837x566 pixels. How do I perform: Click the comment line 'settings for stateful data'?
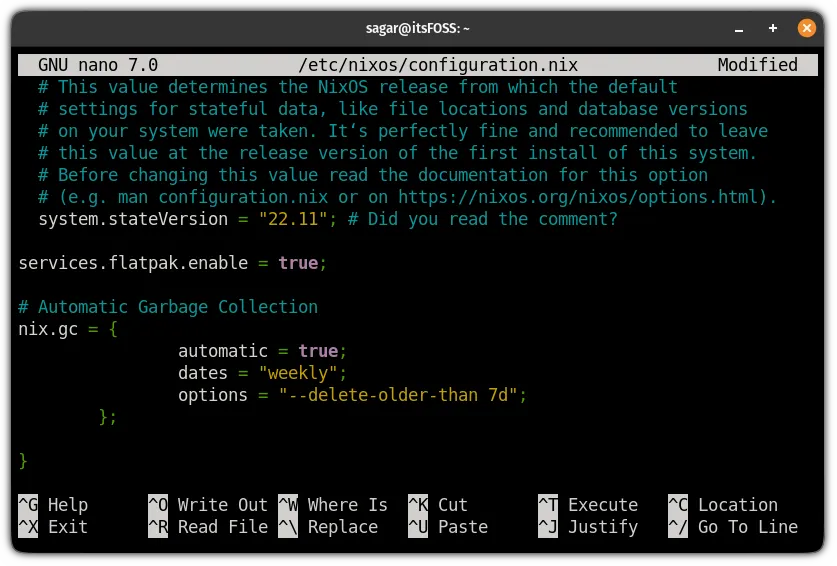click(393, 109)
